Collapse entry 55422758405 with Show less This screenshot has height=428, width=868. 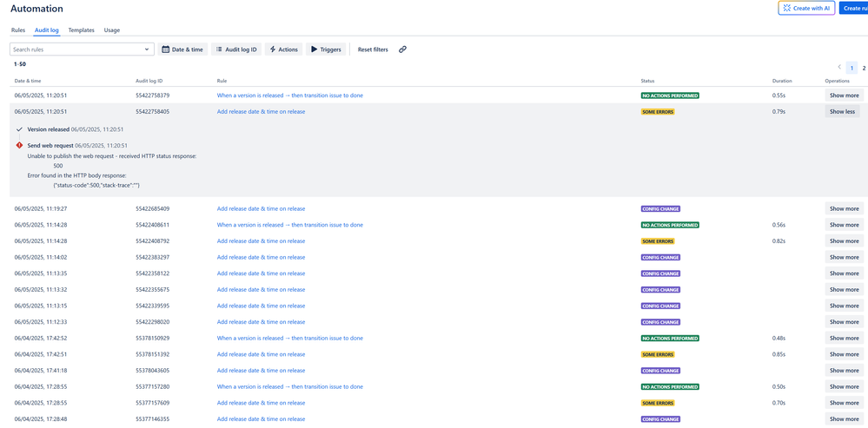click(x=842, y=111)
